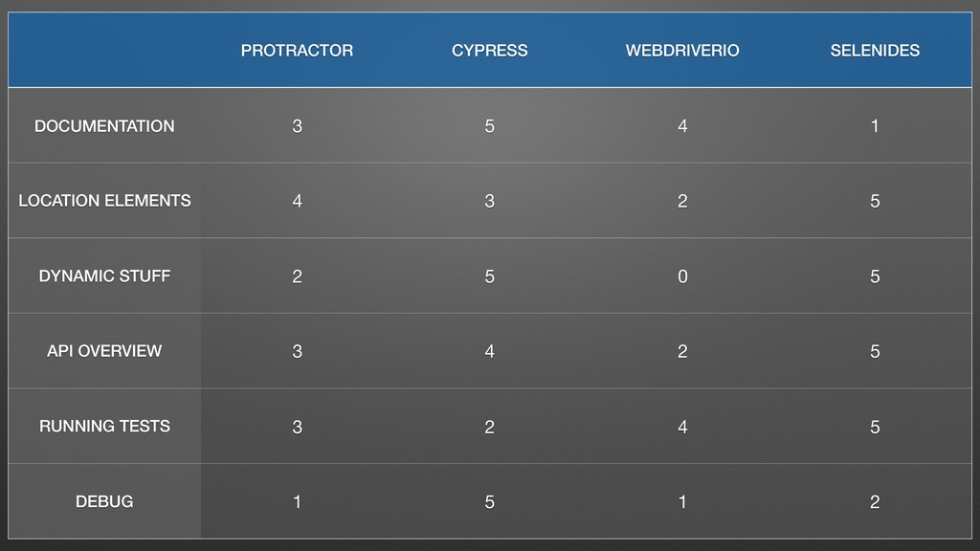Select WebdriverIO running tests score 4
The height and width of the screenshot is (551, 980).
click(682, 427)
